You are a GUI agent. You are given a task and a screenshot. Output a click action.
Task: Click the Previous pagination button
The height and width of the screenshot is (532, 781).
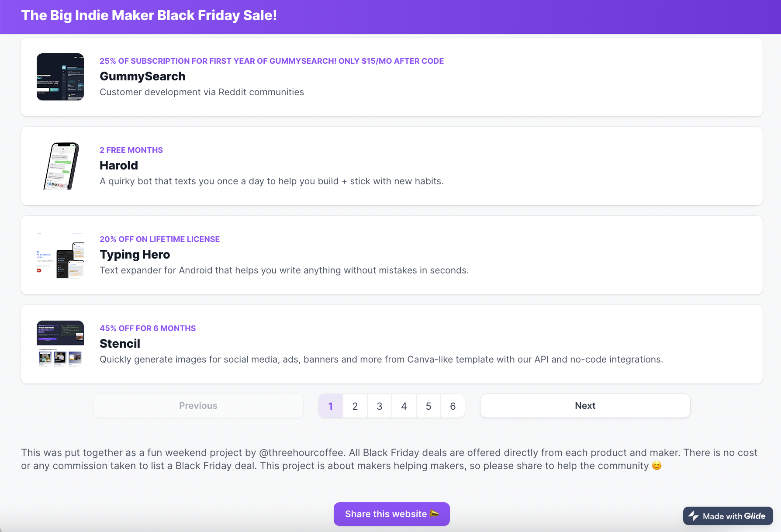coord(198,405)
